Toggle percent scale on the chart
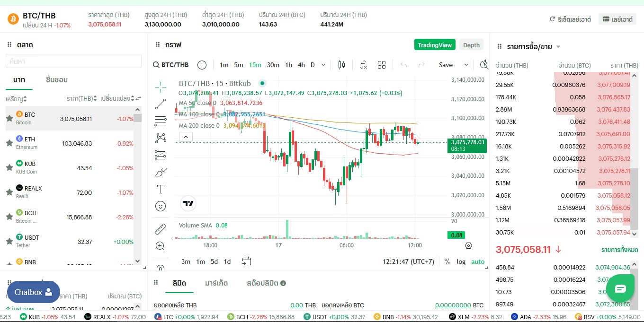 click(x=447, y=261)
